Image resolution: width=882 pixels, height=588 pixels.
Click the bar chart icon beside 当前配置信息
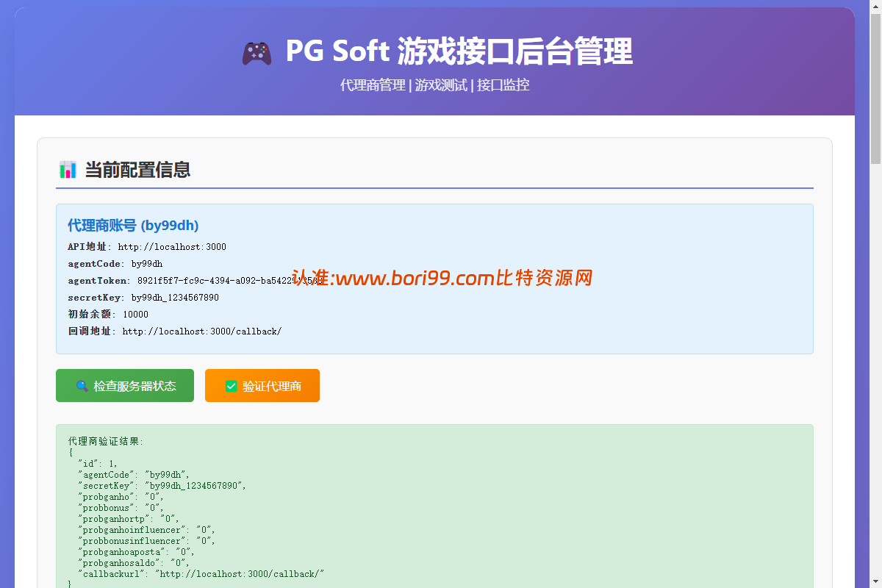click(68, 170)
